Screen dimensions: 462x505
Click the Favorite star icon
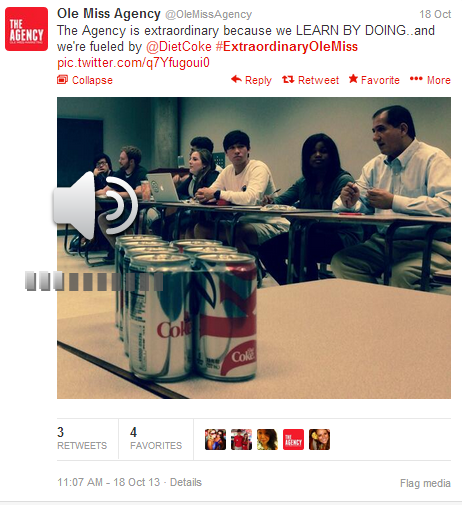[x=353, y=79]
